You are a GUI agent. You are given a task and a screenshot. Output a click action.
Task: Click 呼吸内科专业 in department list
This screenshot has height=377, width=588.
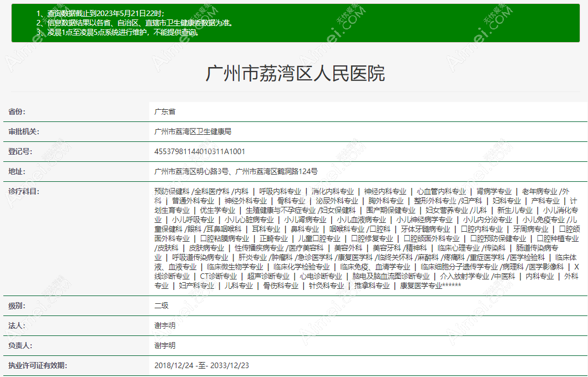pos(280,191)
